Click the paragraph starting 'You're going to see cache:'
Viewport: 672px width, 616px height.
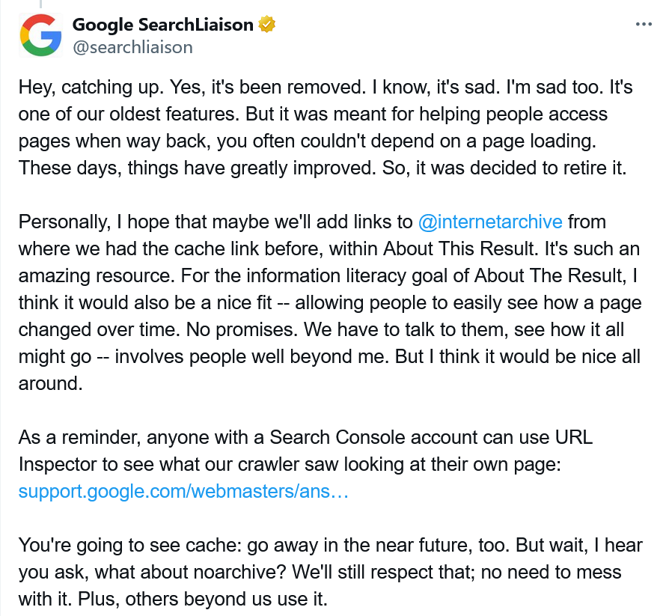pos(331,572)
